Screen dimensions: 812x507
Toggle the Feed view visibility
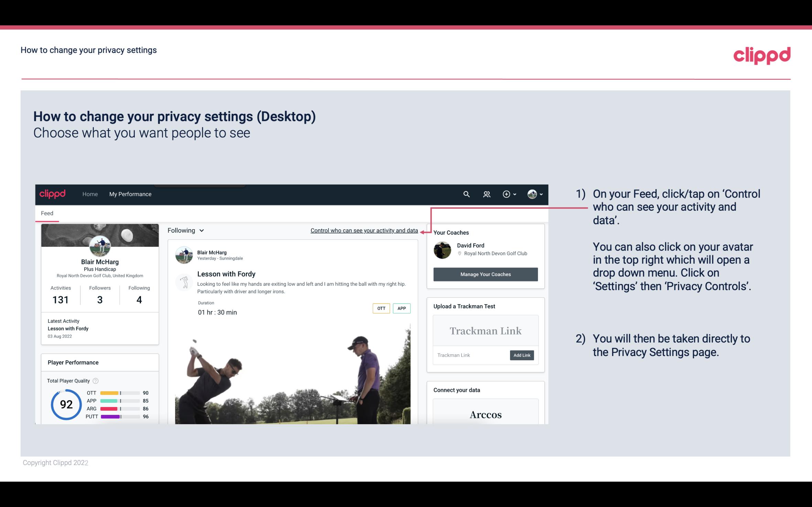tap(46, 213)
